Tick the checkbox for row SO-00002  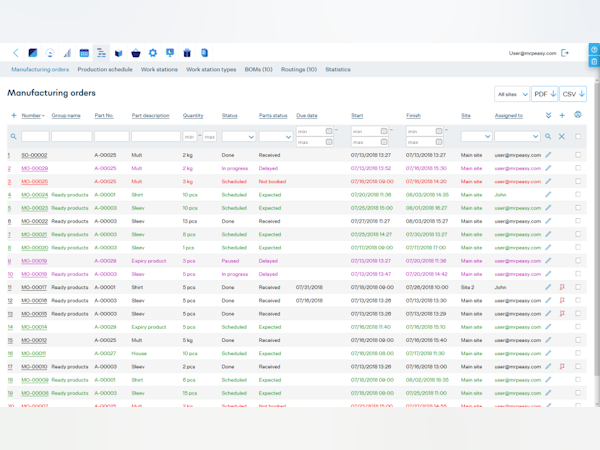pos(578,155)
